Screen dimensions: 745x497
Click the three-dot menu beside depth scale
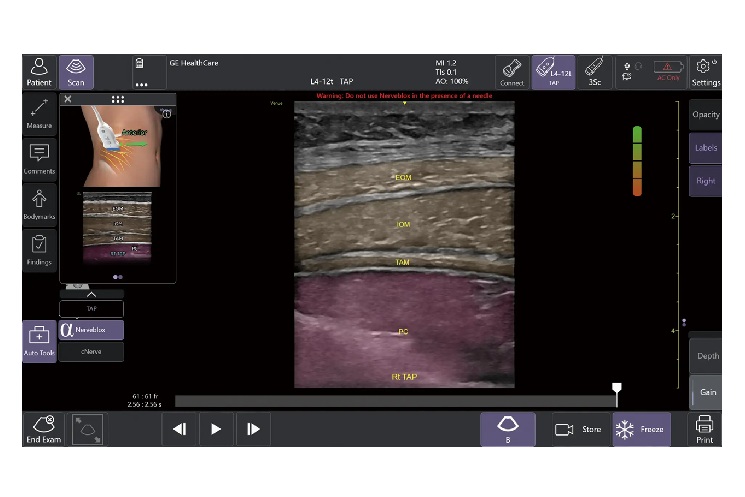(x=684, y=322)
